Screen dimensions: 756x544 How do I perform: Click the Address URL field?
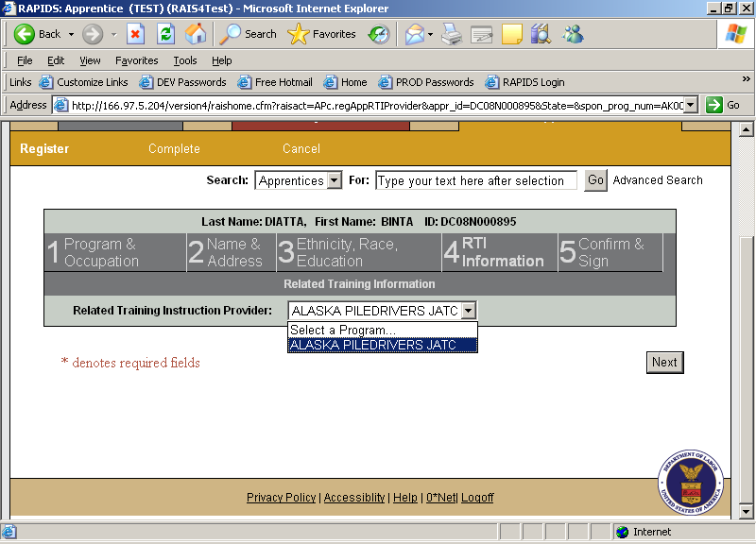[x=370, y=105]
